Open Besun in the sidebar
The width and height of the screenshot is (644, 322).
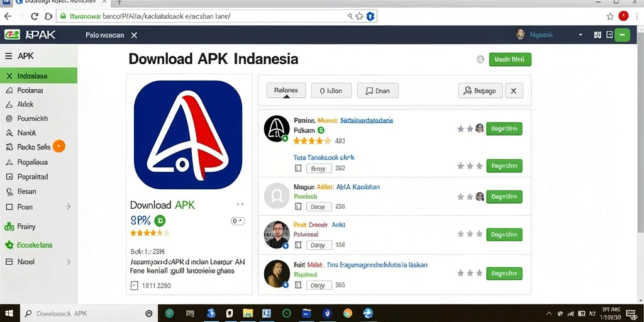point(26,191)
